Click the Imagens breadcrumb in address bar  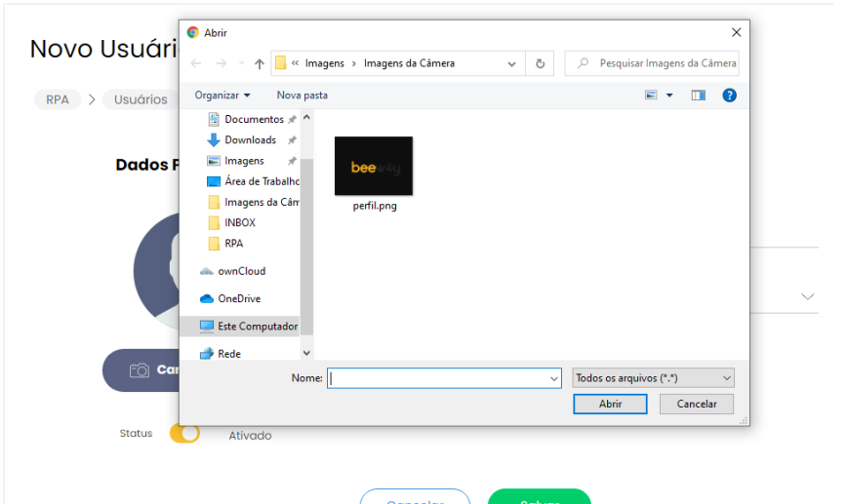[x=324, y=63]
